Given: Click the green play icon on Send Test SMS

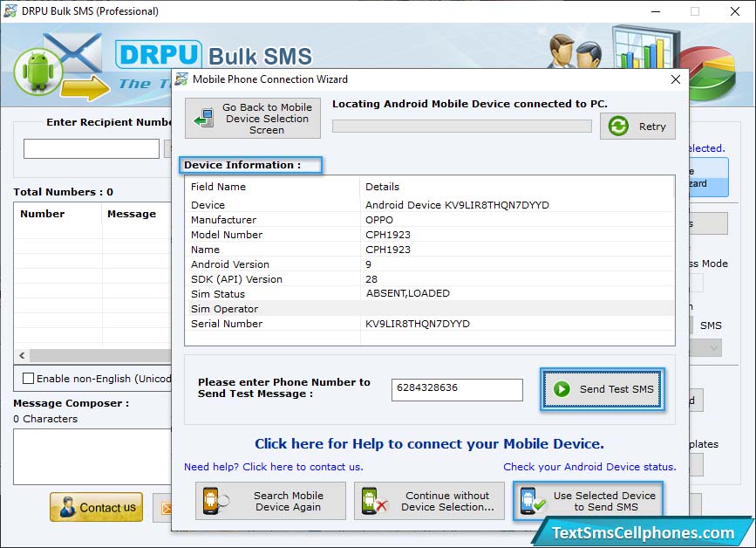Looking at the screenshot, I should click(562, 389).
